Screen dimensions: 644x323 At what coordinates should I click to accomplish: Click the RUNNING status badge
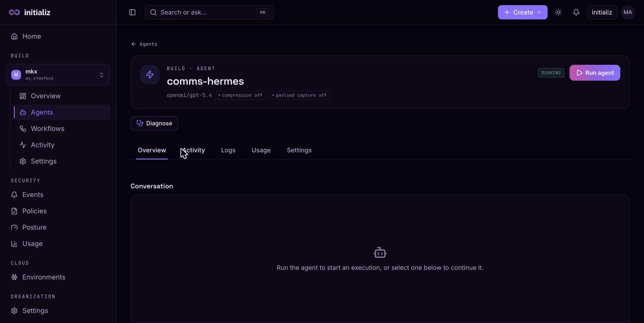[x=551, y=73]
